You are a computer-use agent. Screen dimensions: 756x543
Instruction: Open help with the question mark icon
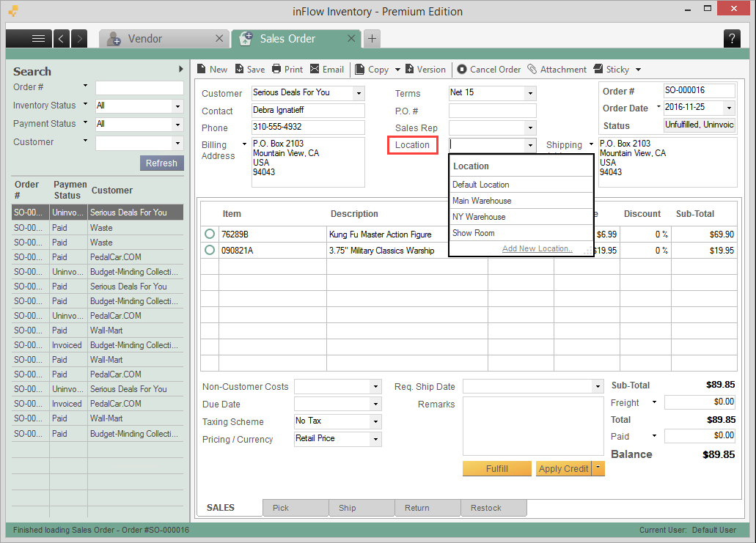[732, 39]
